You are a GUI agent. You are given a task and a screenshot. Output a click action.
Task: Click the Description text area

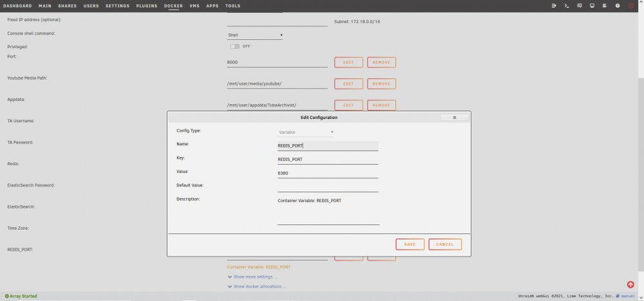coord(328,210)
